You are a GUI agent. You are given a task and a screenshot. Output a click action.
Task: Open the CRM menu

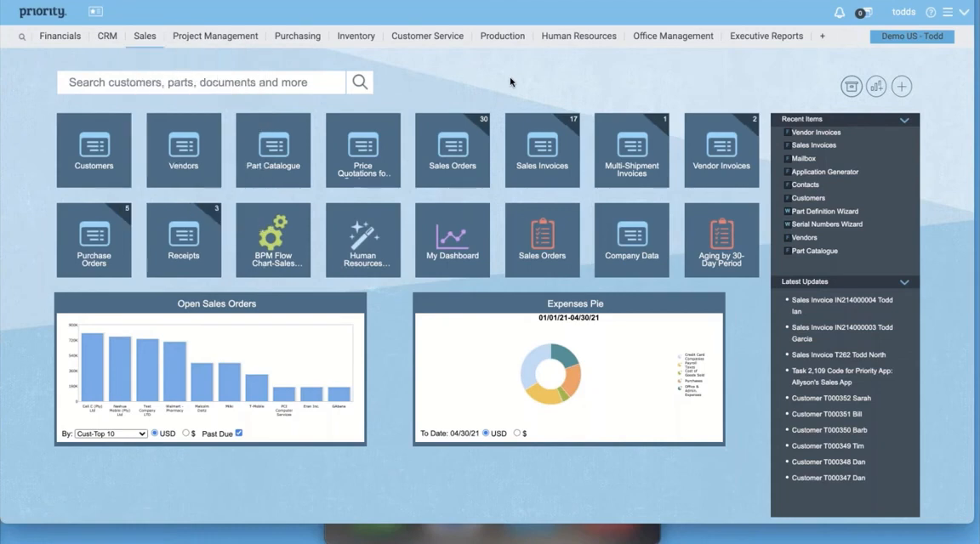point(107,37)
